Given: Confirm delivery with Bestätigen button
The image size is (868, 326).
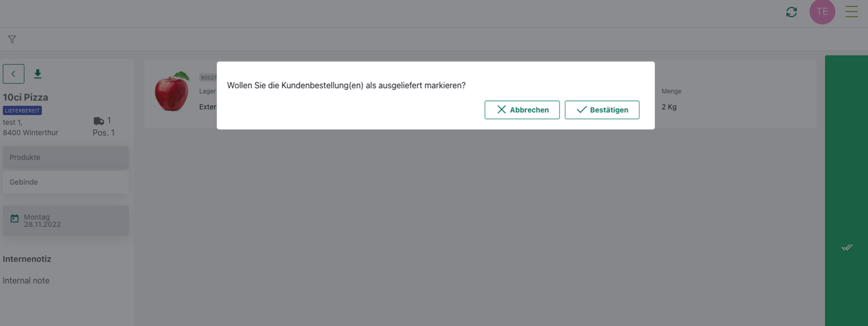Looking at the screenshot, I should point(602,110).
